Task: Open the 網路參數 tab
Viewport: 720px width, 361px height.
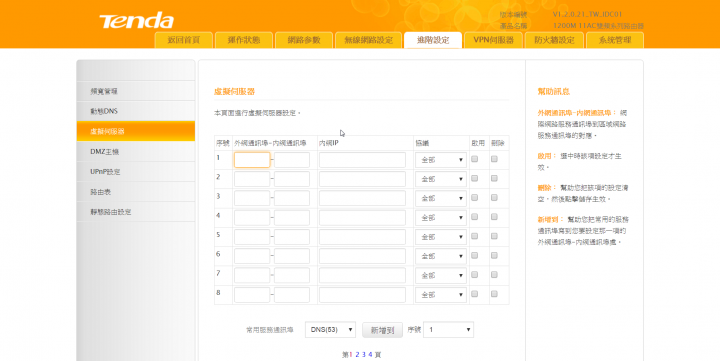Action: 304,40
